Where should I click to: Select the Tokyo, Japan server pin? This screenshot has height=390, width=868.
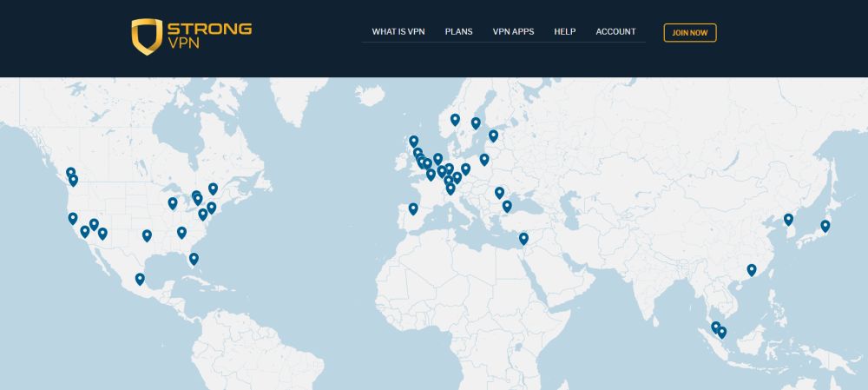(x=825, y=226)
